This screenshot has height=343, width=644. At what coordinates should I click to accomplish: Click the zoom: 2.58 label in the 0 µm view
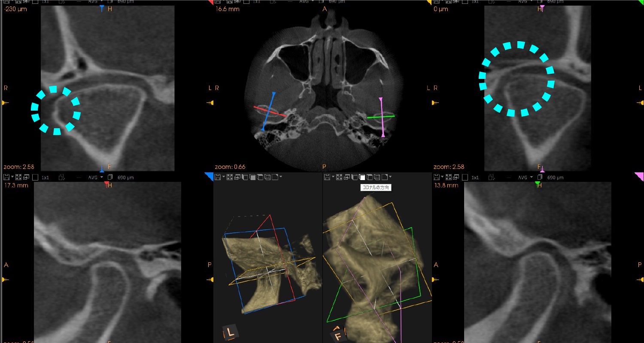click(x=449, y=167)
